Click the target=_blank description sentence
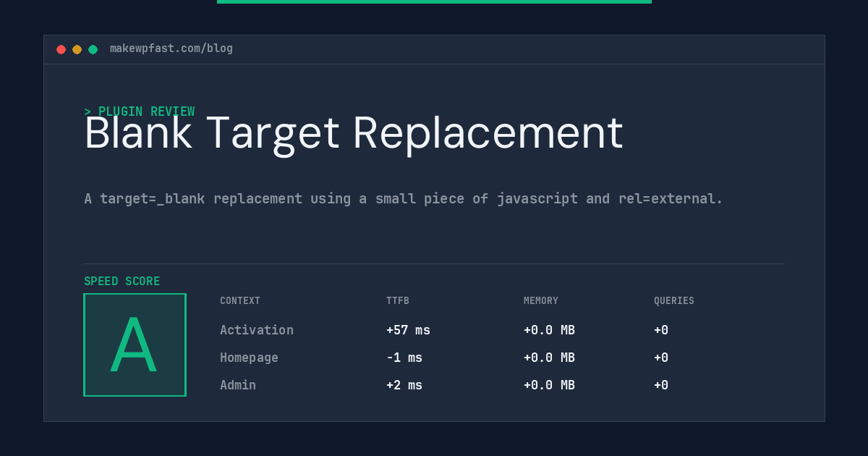This screenshot has width=868, height=456. [x=404, y=198]
